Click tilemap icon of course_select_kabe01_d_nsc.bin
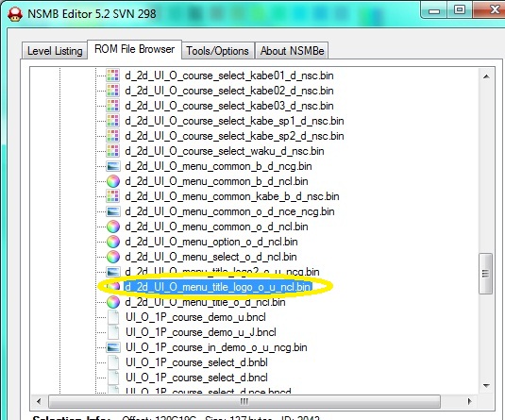 113,76
